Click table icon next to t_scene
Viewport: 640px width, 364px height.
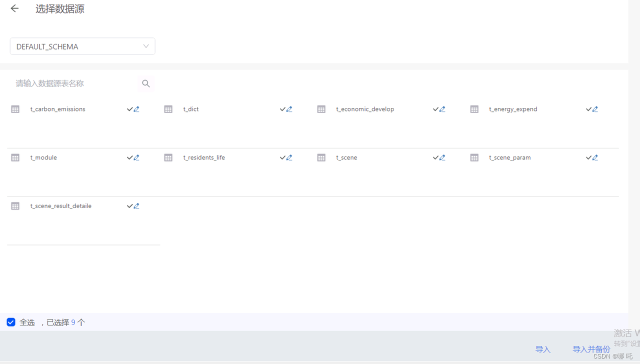click(321, 157)
